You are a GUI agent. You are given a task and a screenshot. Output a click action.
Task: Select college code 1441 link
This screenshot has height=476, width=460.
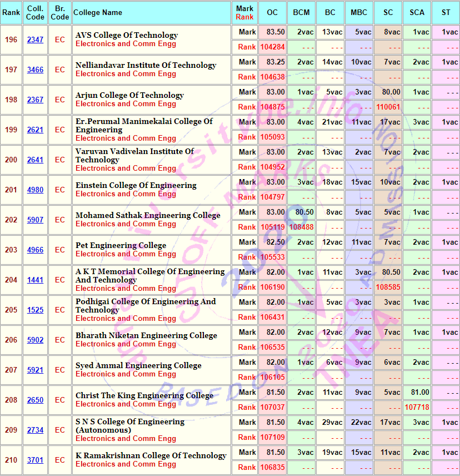click(x=35, y=280)
